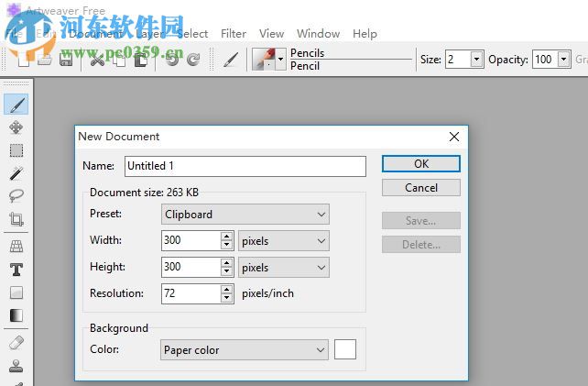This screenshot has width=588, height=386.
Task: Click the Width value field
Action: coord(191,241)
